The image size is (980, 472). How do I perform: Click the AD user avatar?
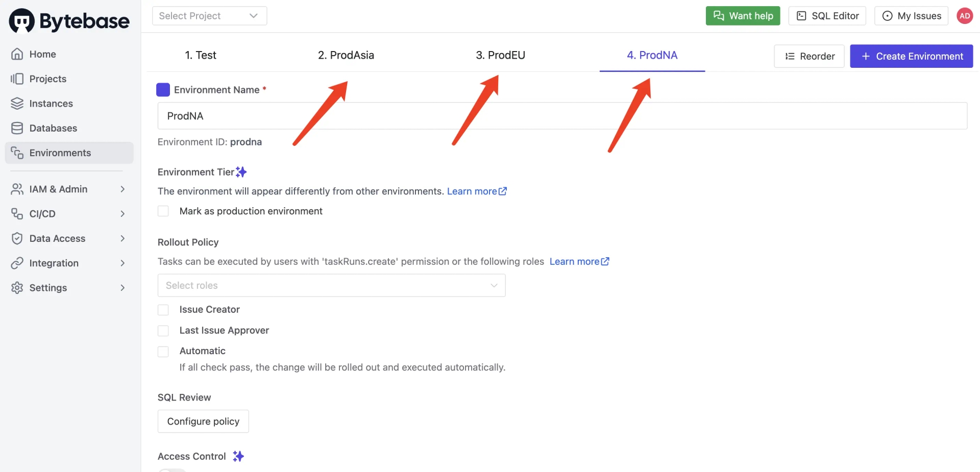pyautogui.click(x=965, y=16)
